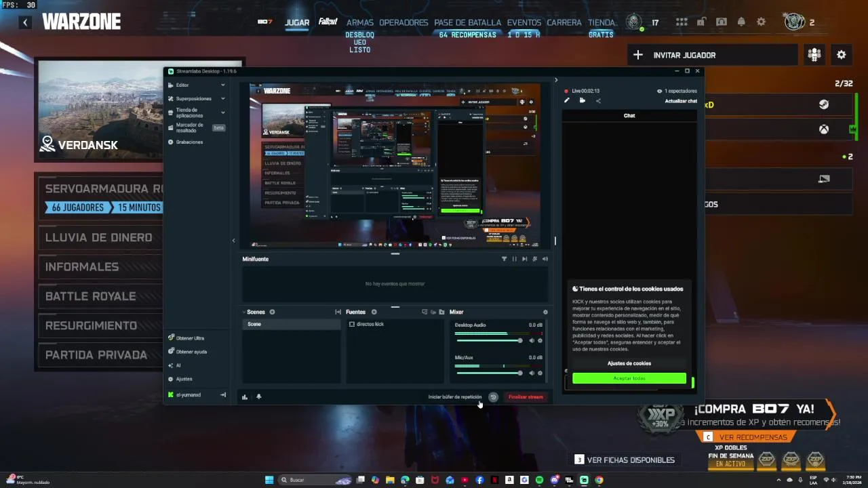The image size is (868, 488).
Task: Click Ajustes de cookies button
Action: 629,363
